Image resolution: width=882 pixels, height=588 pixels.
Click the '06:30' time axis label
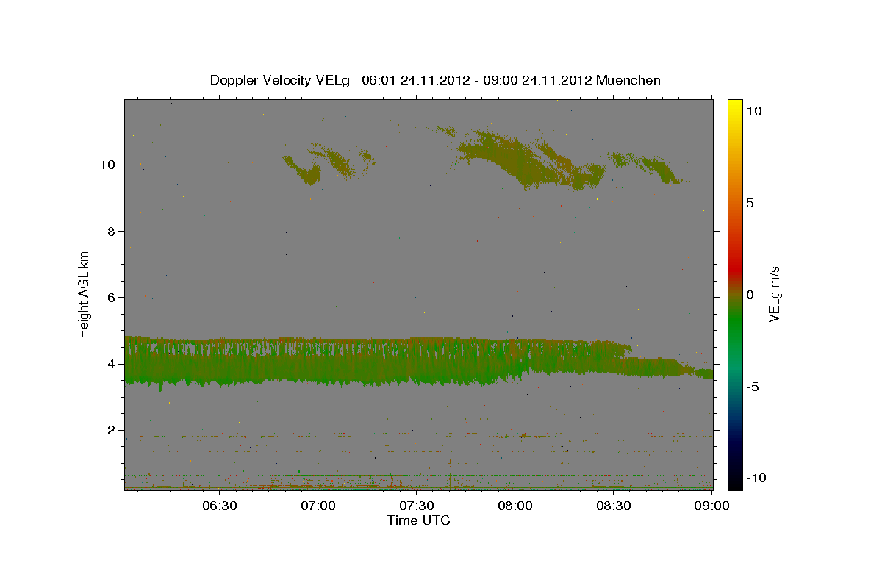[x=219, y=506]
